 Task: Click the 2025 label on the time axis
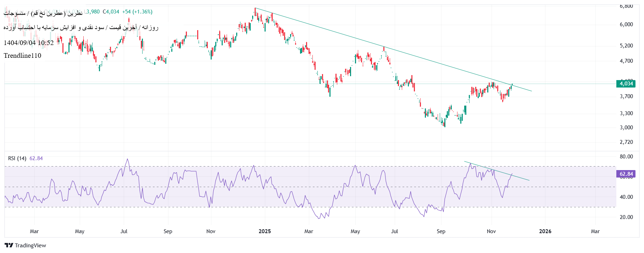[x=265, y=231]
